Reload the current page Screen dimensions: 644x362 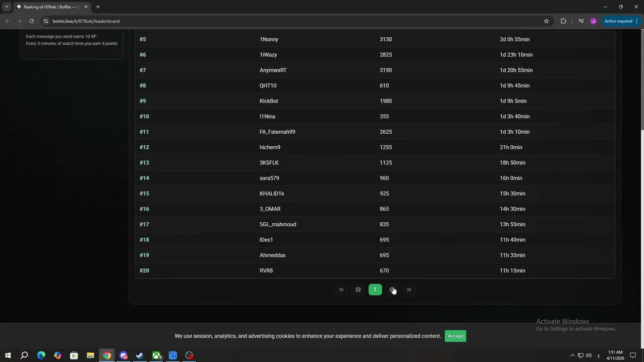31,21
